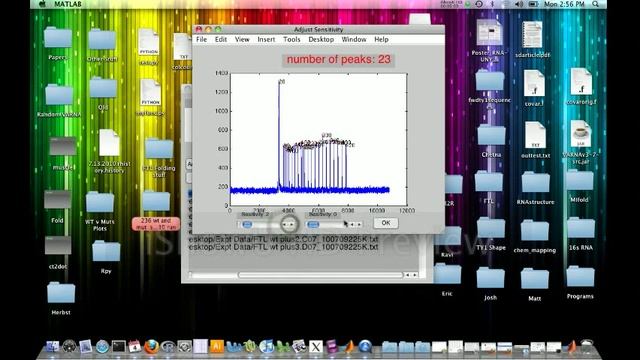Open iTunes from the Dock
The image size is (640, 360).
click(267, 347)
